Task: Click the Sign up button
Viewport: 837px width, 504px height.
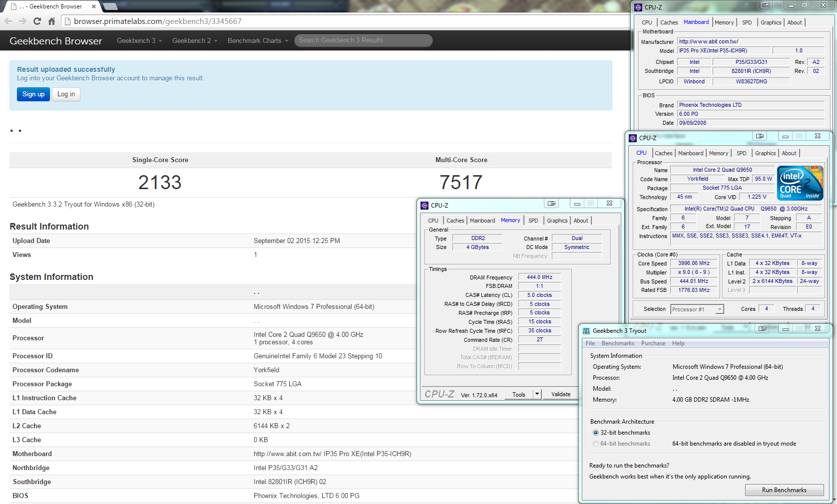Action: point(33,94)
